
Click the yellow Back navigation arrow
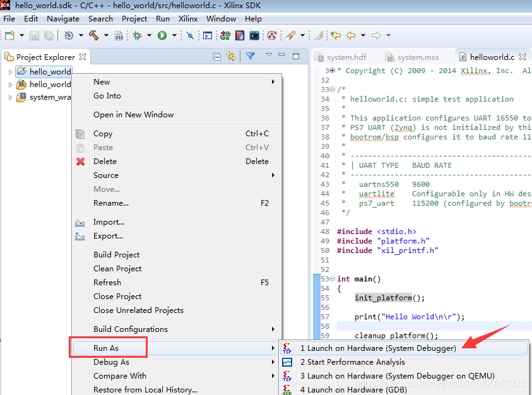351,35
